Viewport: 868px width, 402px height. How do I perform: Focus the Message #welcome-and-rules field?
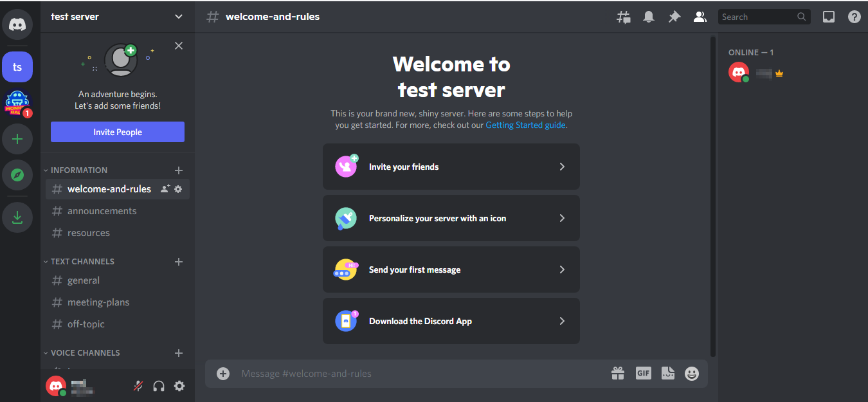pos(421,374)
